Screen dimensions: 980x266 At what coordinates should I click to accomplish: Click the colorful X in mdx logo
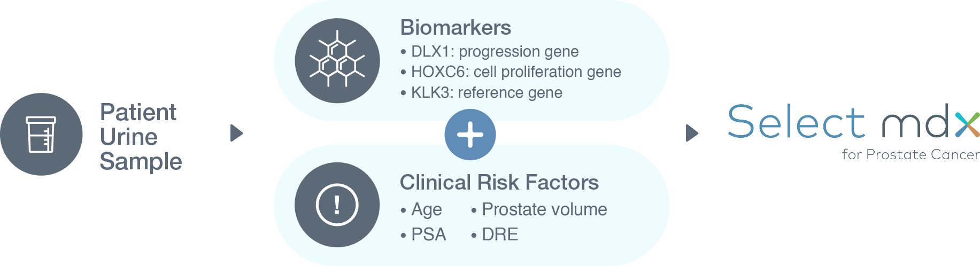tap(967, 124)
